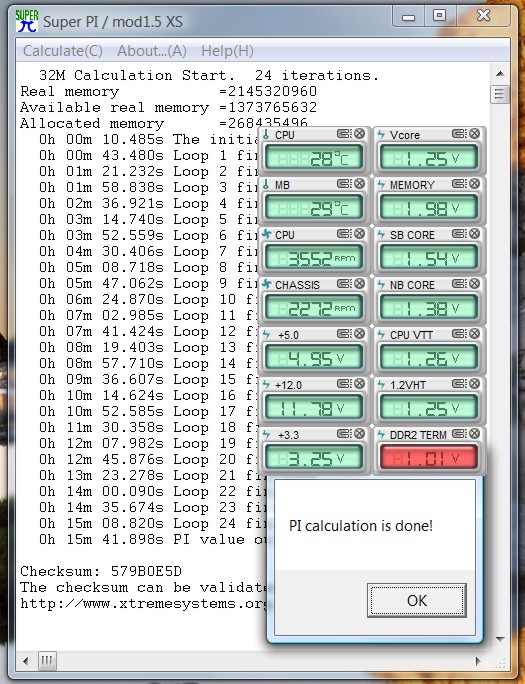The width and height of the screenshot is (525, 684).
Task: Click the 28°C CPU temperature readout
Action: 314,157
